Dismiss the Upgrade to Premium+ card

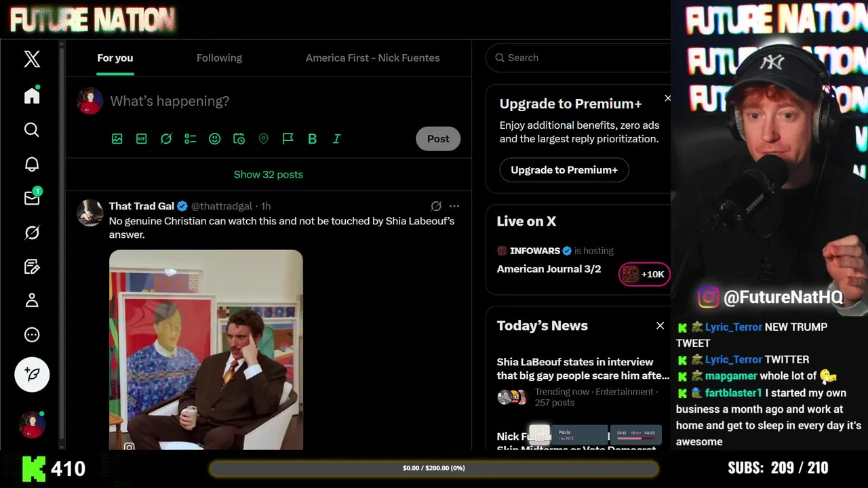pyautogui.click(x=668, y=98)
